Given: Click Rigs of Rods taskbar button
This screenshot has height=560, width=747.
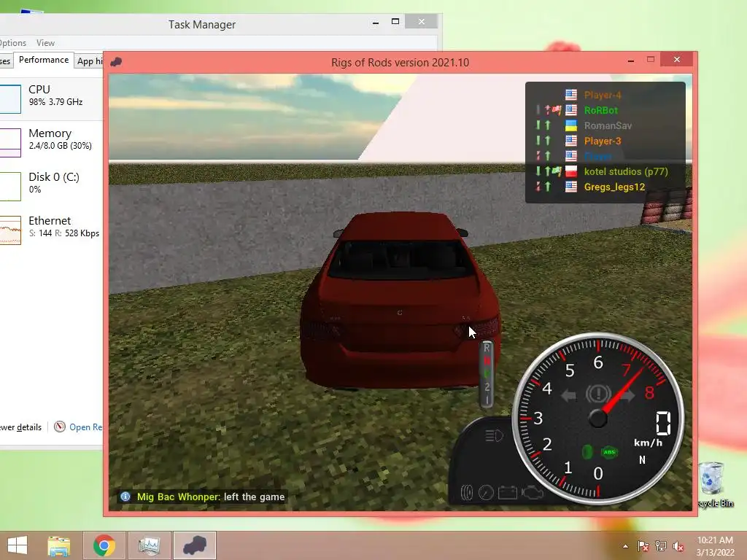Looking at the screenshot, I should (x=194, y=545).
